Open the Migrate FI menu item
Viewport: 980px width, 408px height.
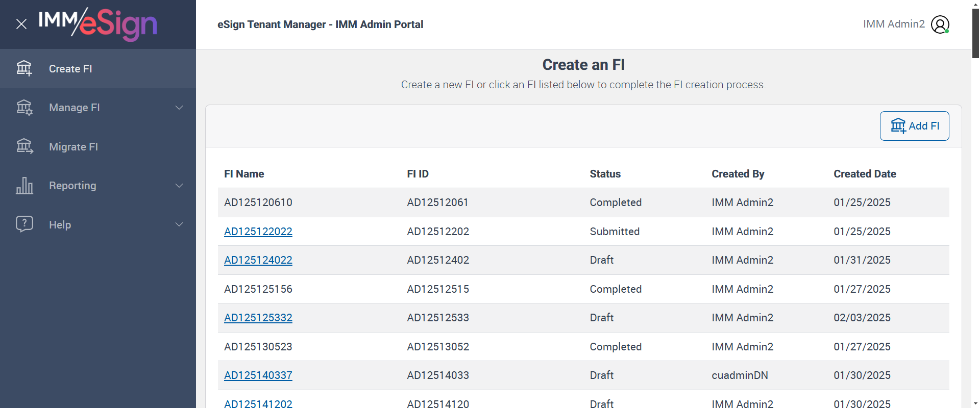[73, 147]
